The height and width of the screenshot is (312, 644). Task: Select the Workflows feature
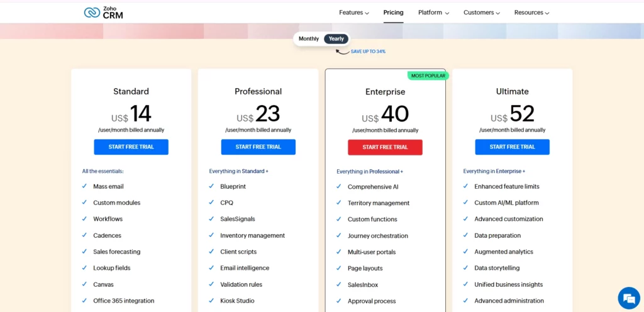coord(108,219)
